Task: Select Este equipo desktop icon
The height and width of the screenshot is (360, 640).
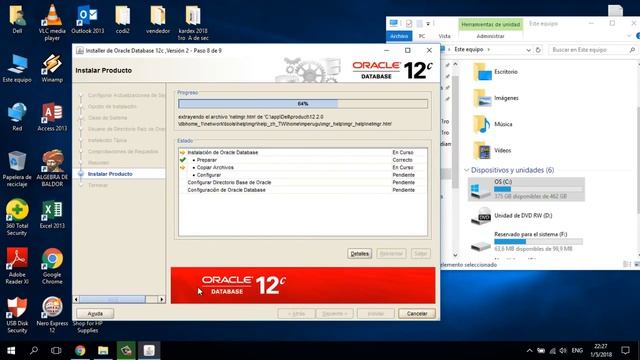Action: tap(17, 68)
